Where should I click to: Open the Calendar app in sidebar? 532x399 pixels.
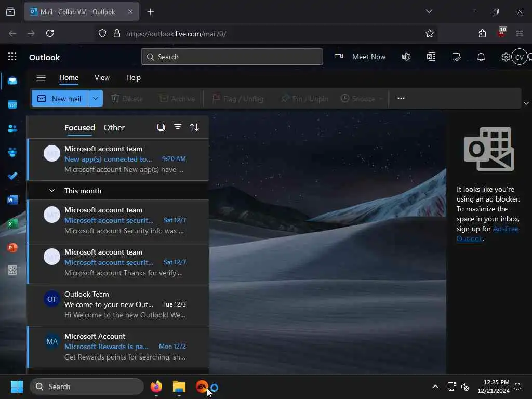(x=12, y=104)
